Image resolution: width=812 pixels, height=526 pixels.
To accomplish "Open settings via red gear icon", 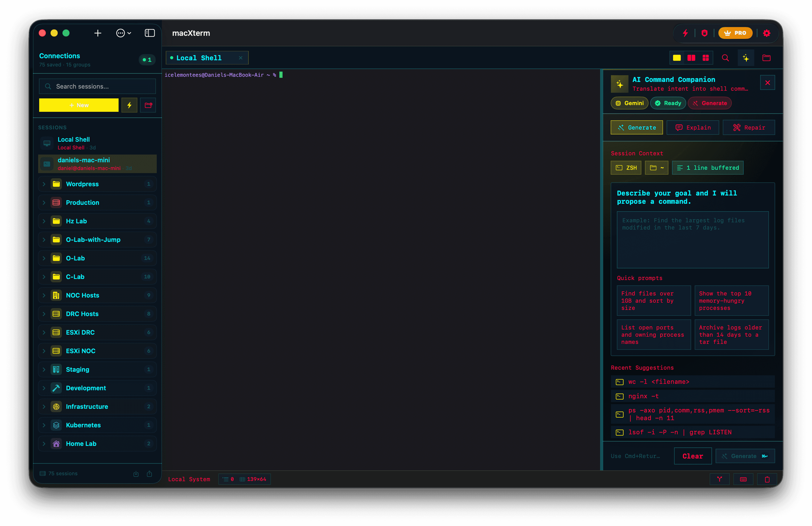I will [x=767, y=33].
